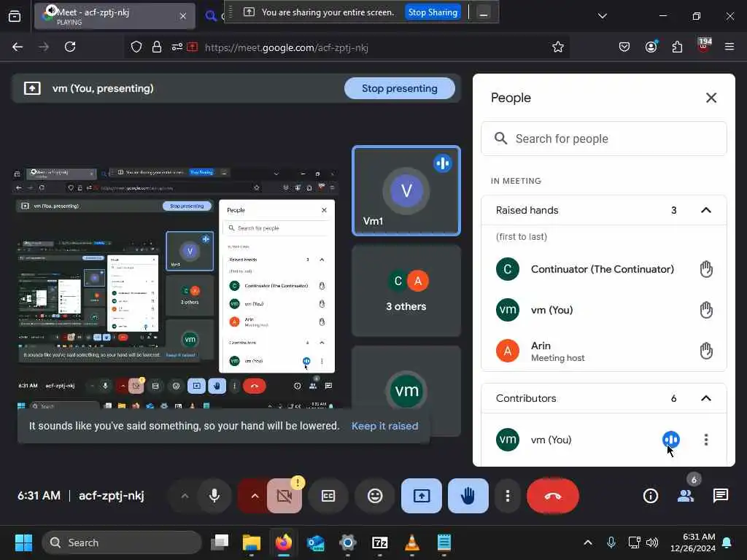747x560 pixels.
Task: Open File Explorer from the taskbar
Action: point(252,542)
